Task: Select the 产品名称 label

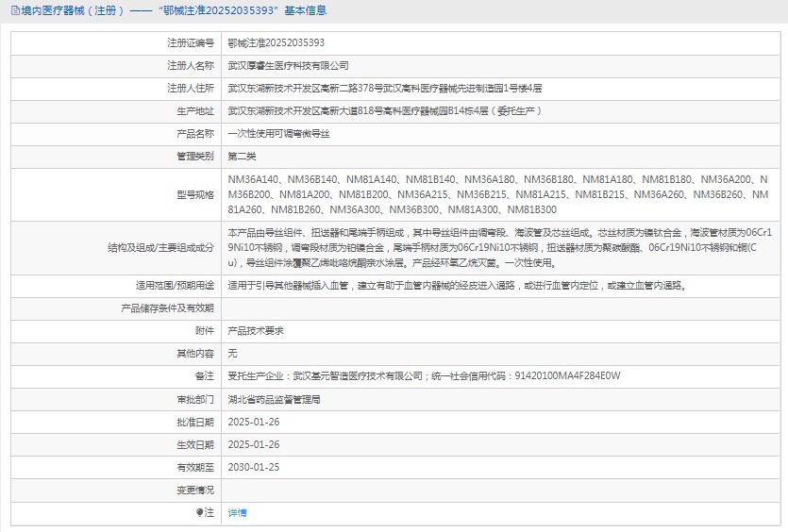Action: click(x=195, y=134)
